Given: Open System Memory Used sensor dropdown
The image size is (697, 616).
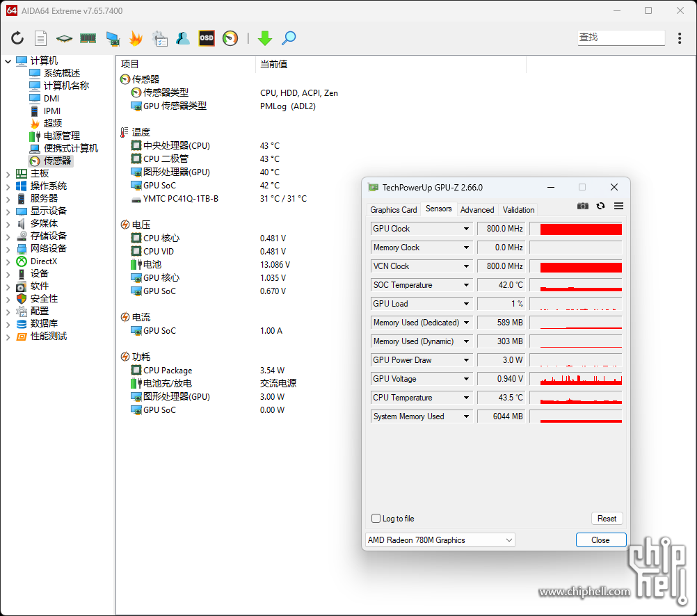Looking at the screenshot, I should (x=466, y=416).
